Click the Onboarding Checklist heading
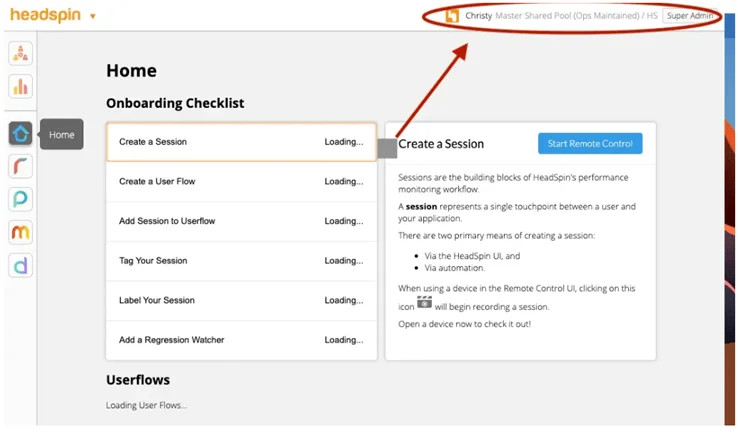Viewport: 738px width, 439px height. [175, 103]
